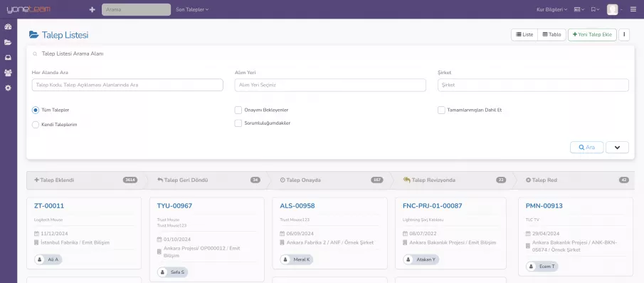Click the blue folder icon beside Talep Listesi
The width and height of the screenshot is (644, 283).
click(33, 35)
